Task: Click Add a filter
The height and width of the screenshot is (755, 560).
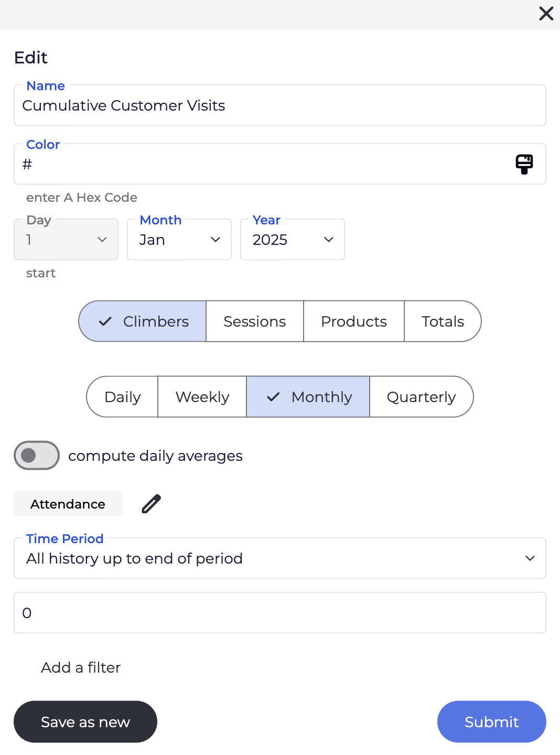Action: coord(81,667)
